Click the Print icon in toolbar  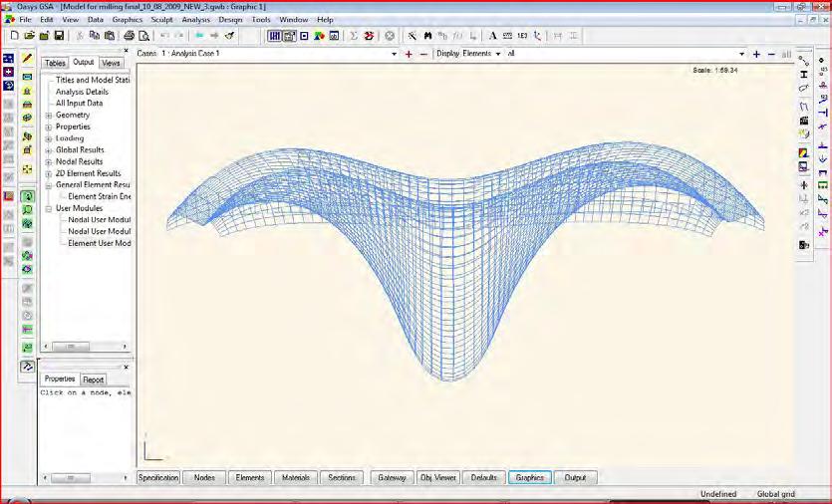click(129, 35)
